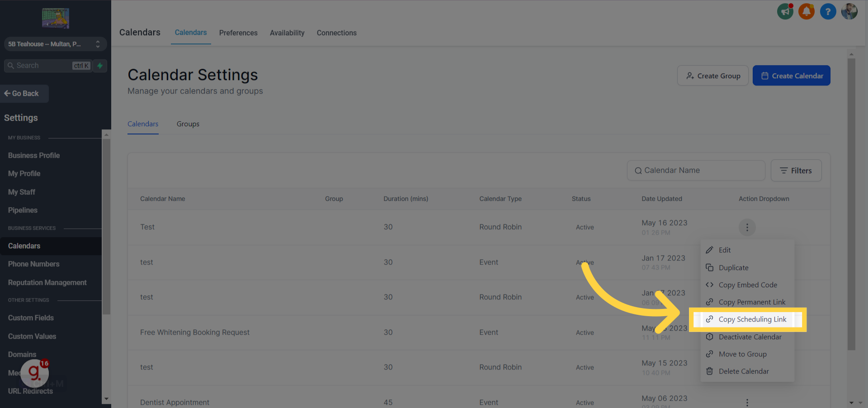Open the Filters button
Image resolution: width=868 pixels, height=408 pixels.
[x=796, y=171]
